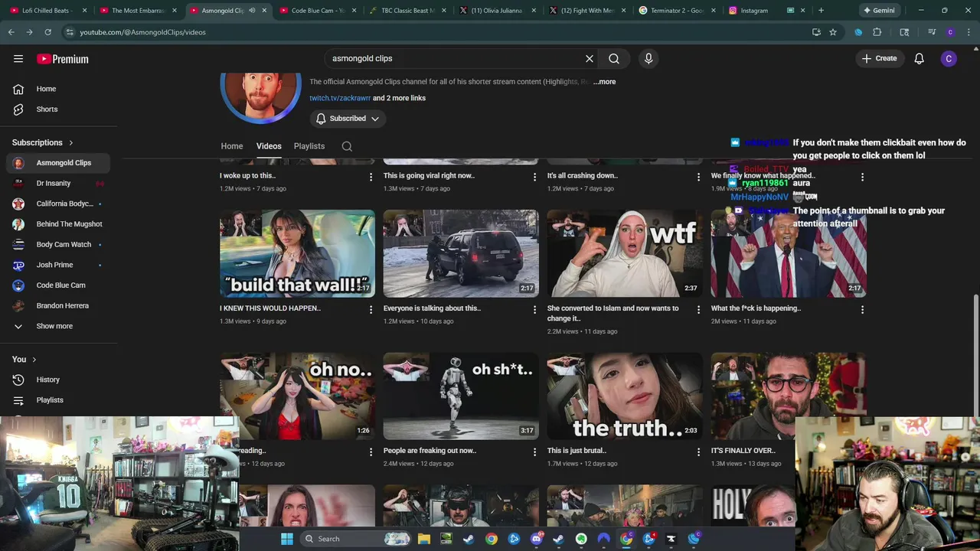Go to Home in sidebar

coord(57,89)
